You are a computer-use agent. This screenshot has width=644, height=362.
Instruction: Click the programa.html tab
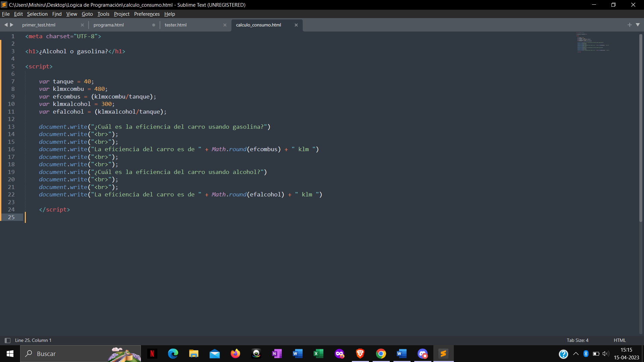pyautogui.click(x=108, y=24)
